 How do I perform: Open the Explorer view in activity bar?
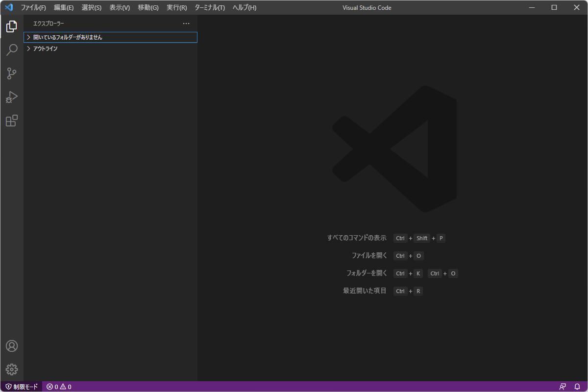coord(12,26)
